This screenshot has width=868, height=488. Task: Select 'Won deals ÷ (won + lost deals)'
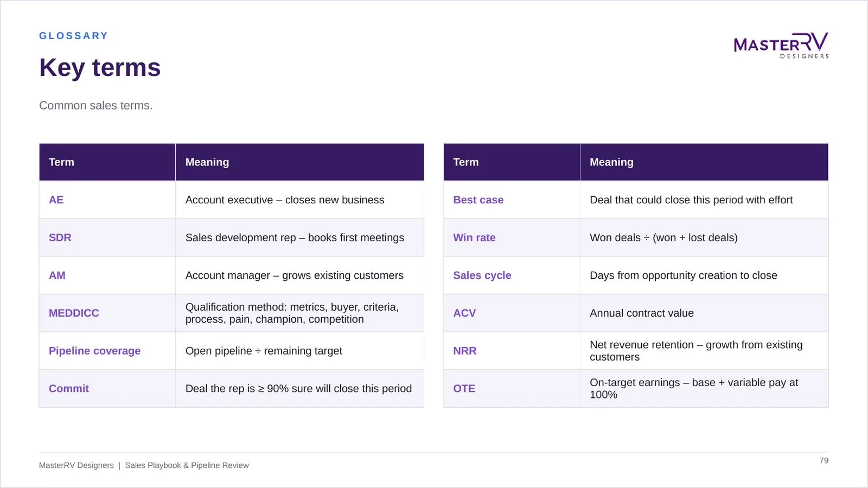[663, 237]
